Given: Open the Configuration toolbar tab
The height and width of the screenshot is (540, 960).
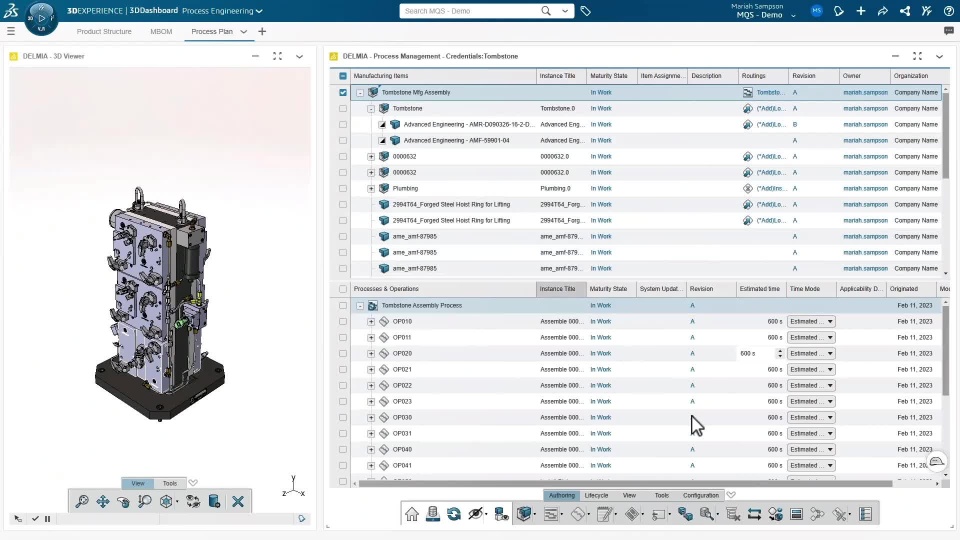Looking at the screenshot, I should tap(700, 495).
